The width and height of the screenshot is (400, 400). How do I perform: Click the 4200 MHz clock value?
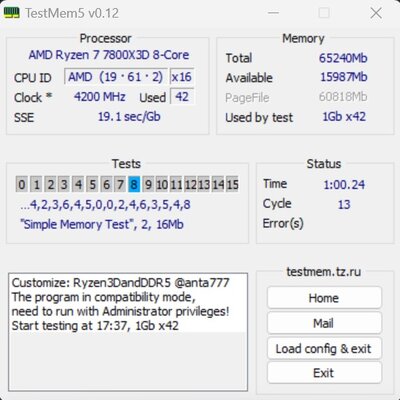[x=100, y=97]
